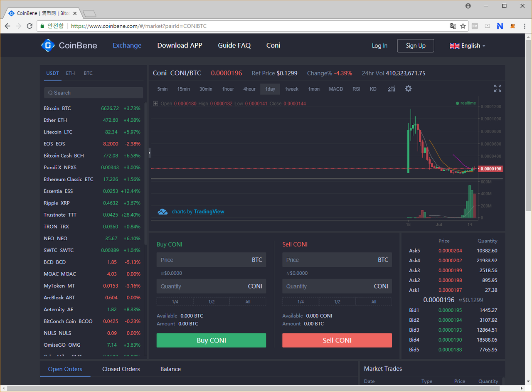
Task: Open the TradingView link
Action: 209,212
